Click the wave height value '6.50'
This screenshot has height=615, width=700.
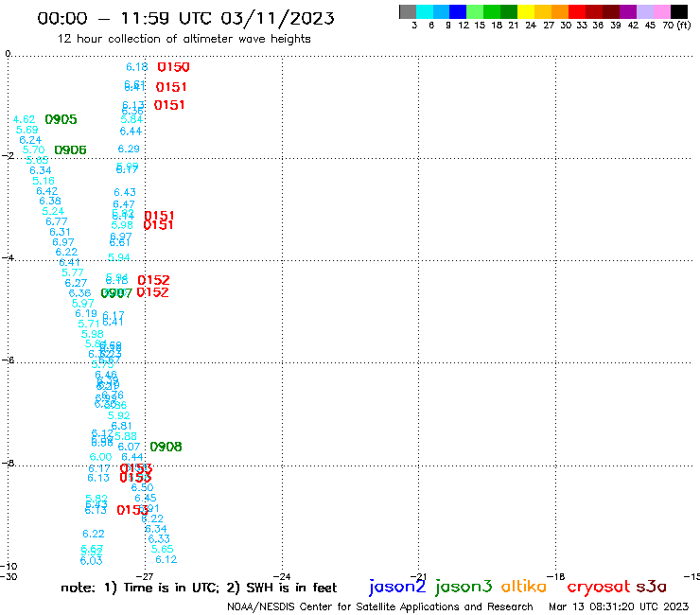[x=142, y=487]
